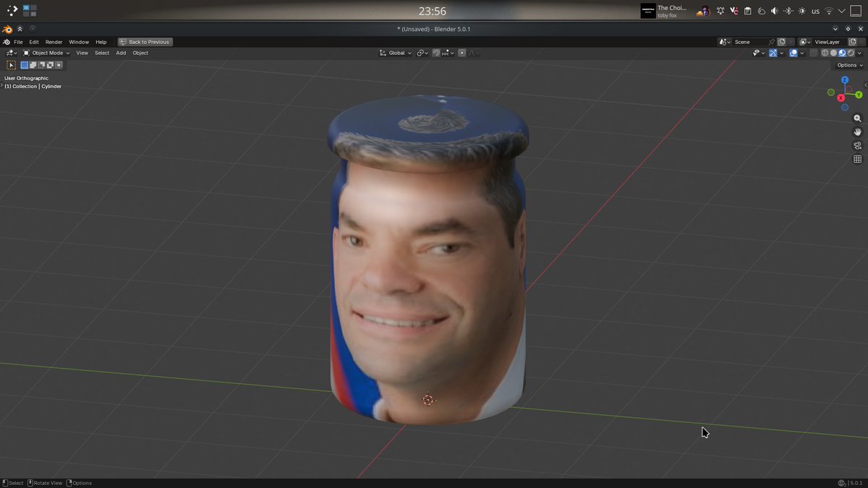868x488 pixels.
Task: Toggle the camera view icon
Action: point(857,145)
